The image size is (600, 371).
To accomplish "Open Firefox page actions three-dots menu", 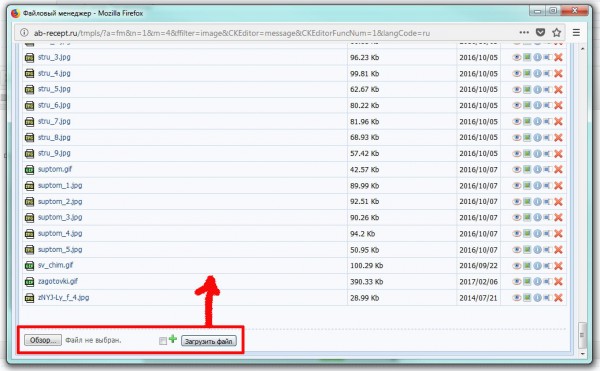I will click(x=524, y=33).
